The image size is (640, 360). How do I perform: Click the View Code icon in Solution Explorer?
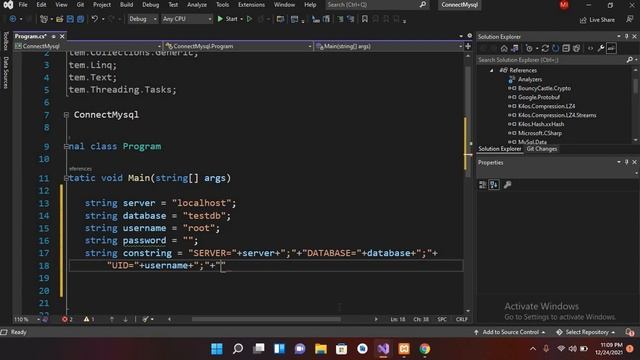tap(591, 49)
